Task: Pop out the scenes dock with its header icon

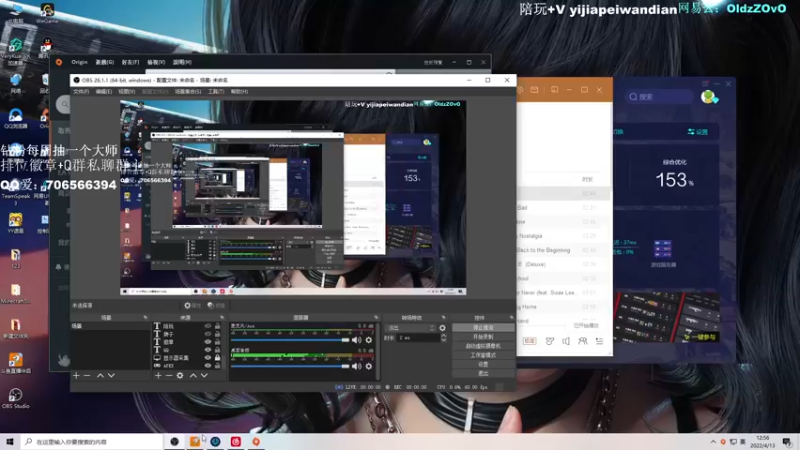Action: point(145,317)
